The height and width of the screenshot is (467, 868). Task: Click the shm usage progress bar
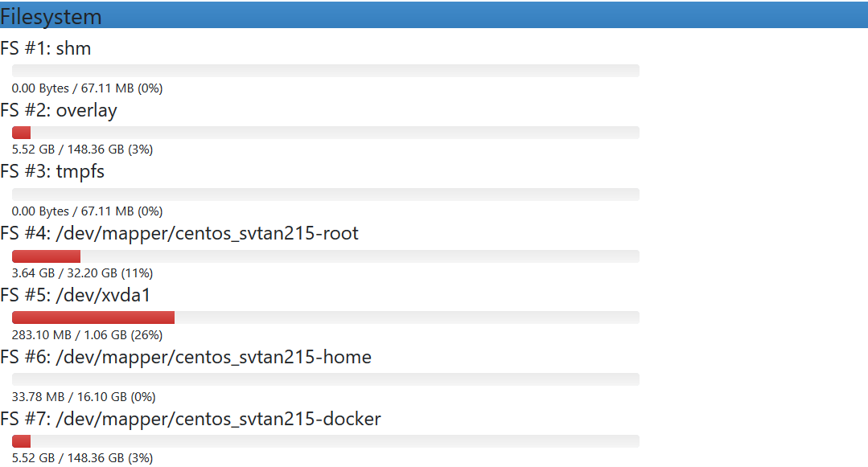click(326, 70)
